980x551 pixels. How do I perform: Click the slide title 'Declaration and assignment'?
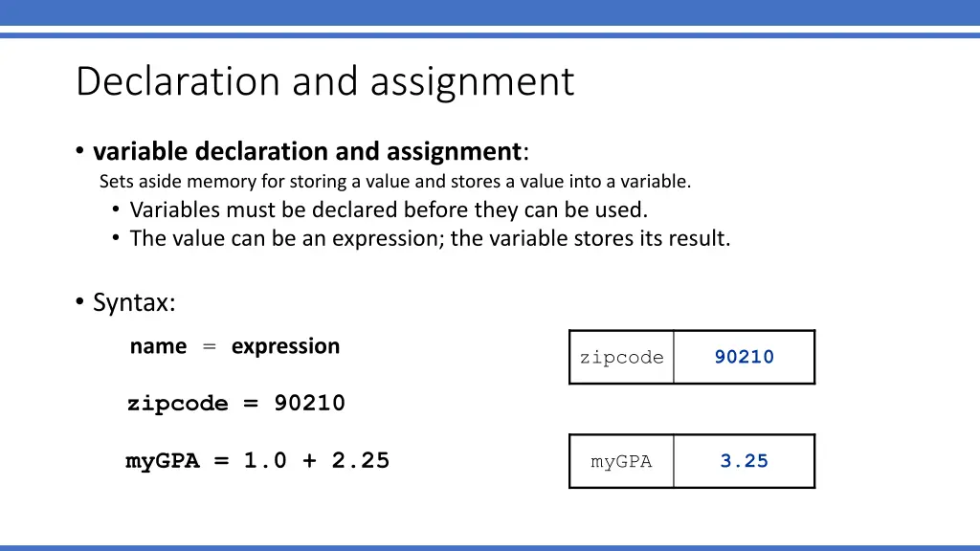coord(325,82)
